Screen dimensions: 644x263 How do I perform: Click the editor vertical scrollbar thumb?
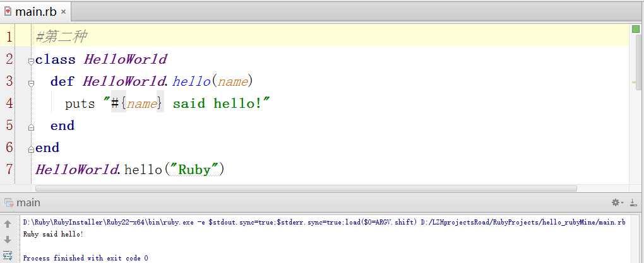click(x=639, y=62)
